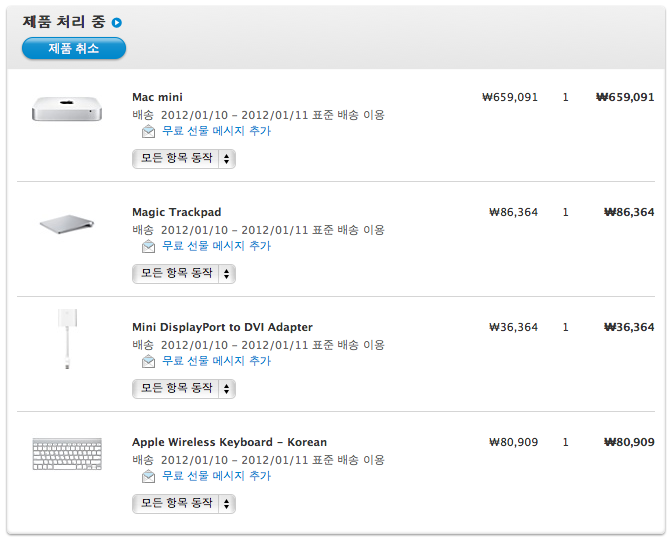Select the bold ₩36,364 total price

pyautogui.click(x=629, y=327)
